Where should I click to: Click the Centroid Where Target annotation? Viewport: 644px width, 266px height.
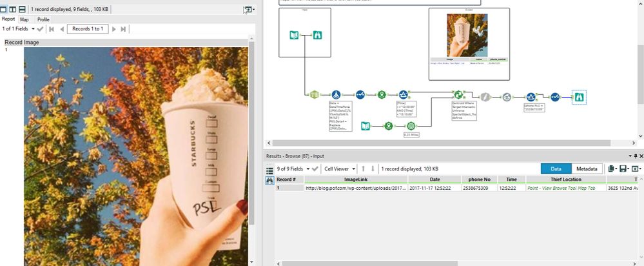coord(464,110)
